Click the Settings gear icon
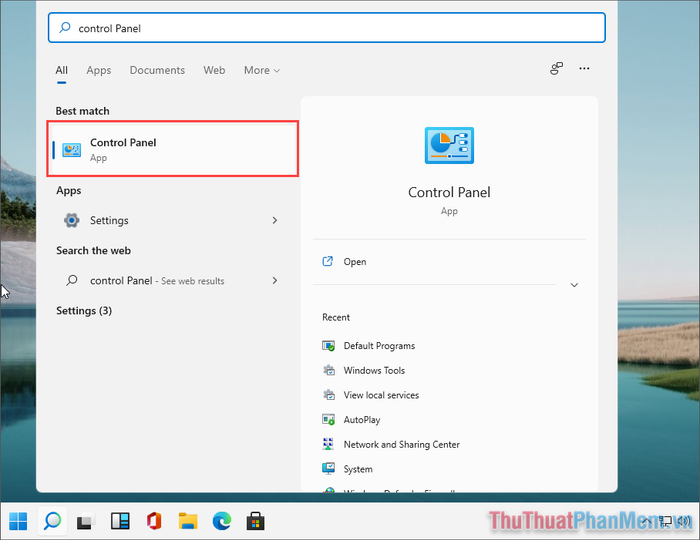This screenshot has width=700, height=540. point(71,220)
